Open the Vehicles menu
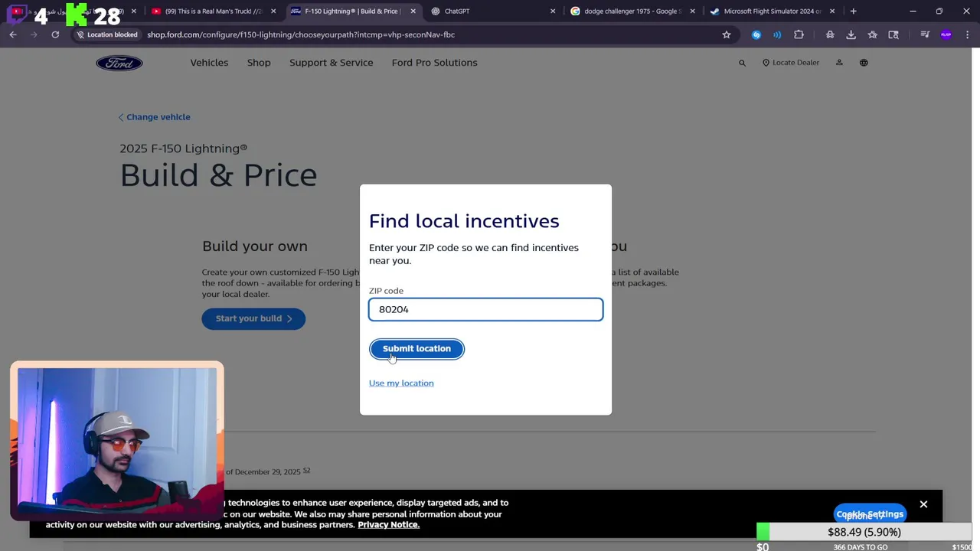Image resolution: width=980 pixels, height=551 pixels. click(x=209, y=63)
